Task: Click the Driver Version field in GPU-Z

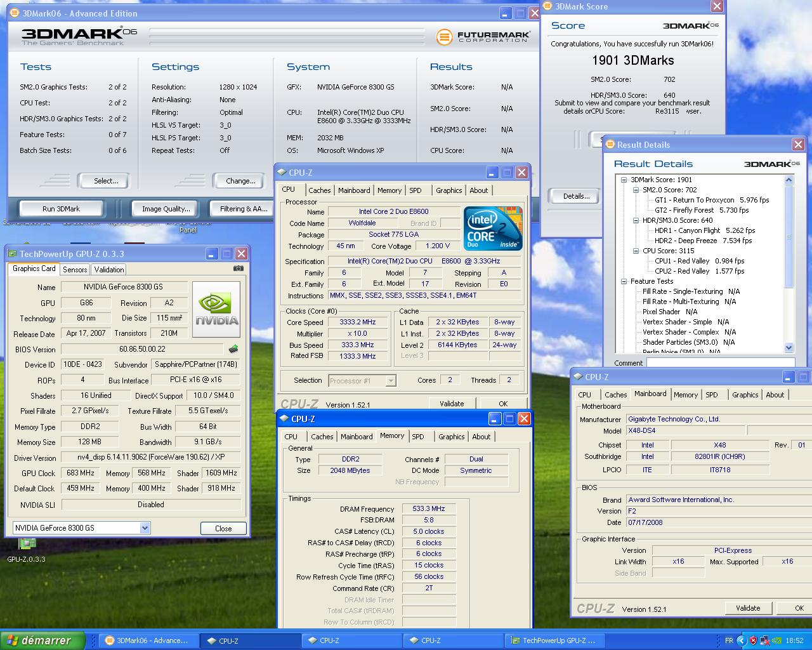Action: [x=151, y=457]
